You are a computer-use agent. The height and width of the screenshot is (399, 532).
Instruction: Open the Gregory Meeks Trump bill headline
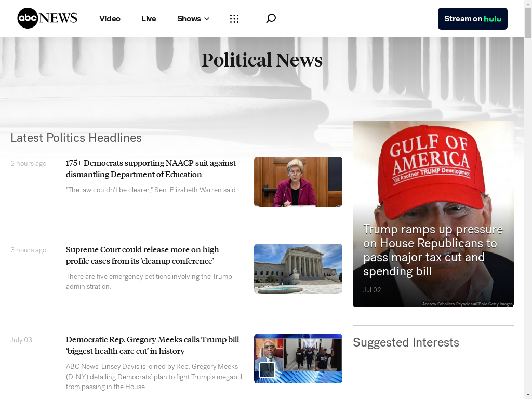tap(152, 345)
